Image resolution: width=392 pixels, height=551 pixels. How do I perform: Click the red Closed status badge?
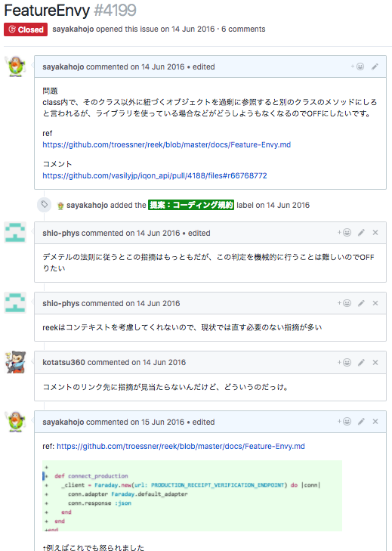click(26, 29)
